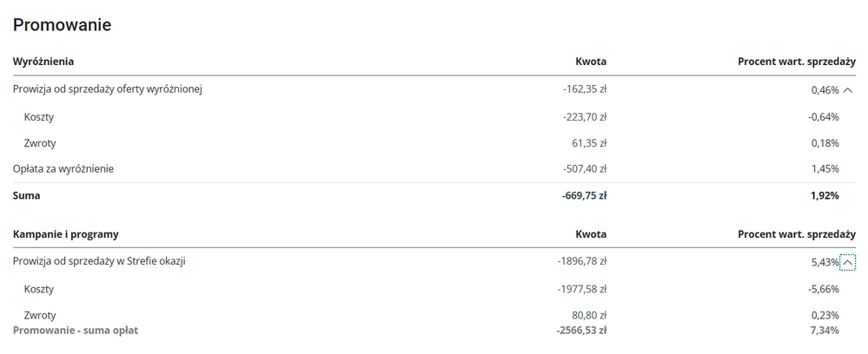Click the -1896,78 zł amount
This screenshot has height=354, width=868.
click(x=582, y=261)
